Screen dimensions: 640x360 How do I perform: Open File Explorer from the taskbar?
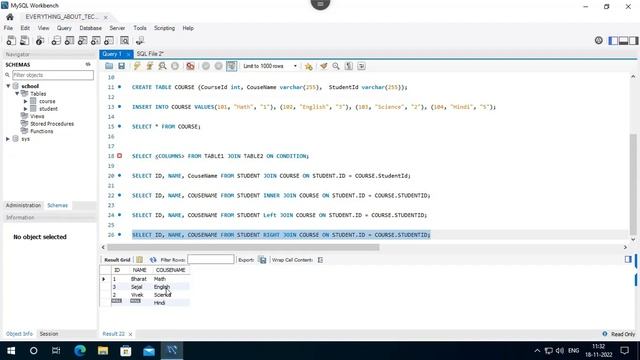click(103, 351)
